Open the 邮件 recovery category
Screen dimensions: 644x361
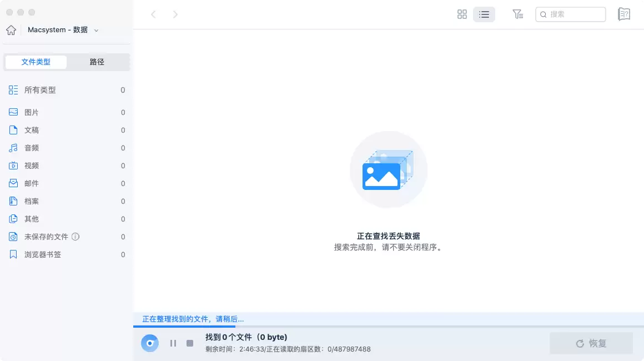click(x=31, y=183)
